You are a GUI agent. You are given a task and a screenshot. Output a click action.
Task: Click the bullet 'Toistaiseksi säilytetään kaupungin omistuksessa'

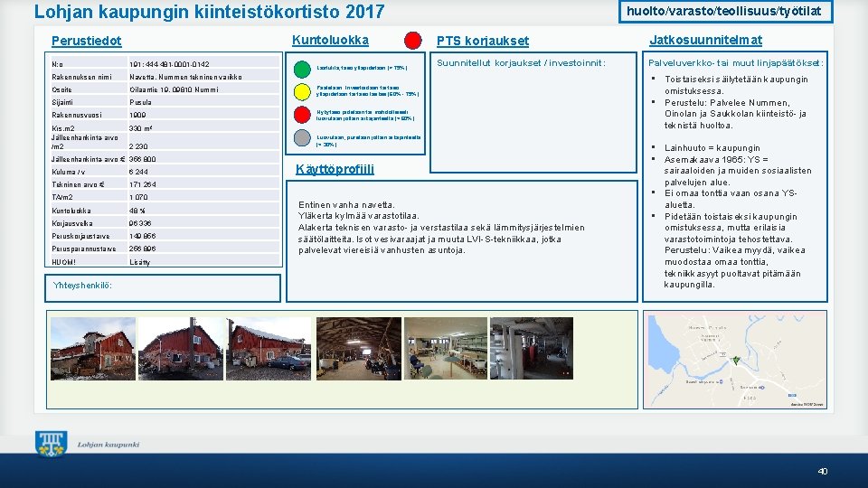(736, 85)
